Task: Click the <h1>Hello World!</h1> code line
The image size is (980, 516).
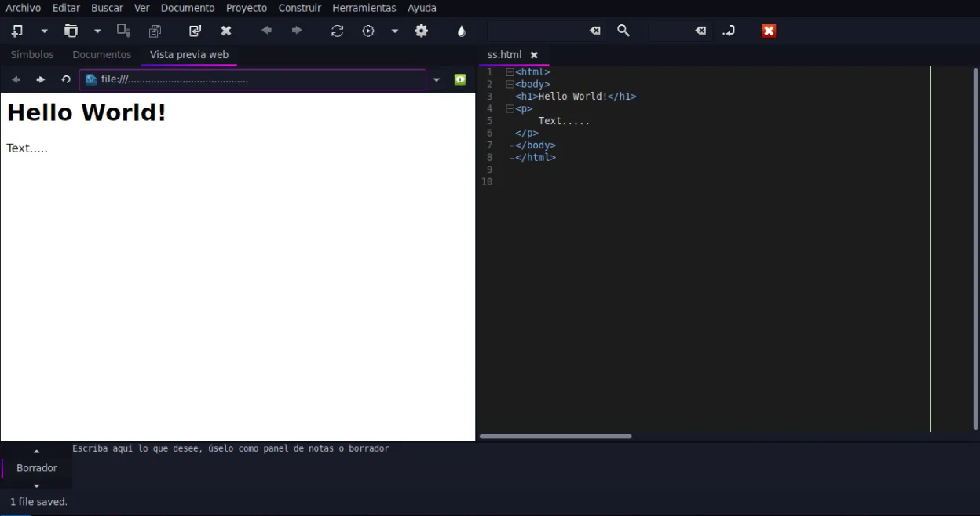Action: [x=576, y=97]
